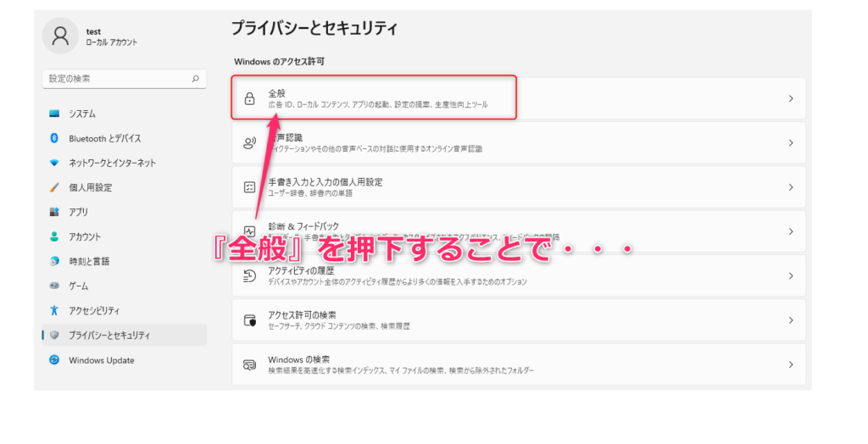Click the magnifier icon in the search box

pos(196,79)
